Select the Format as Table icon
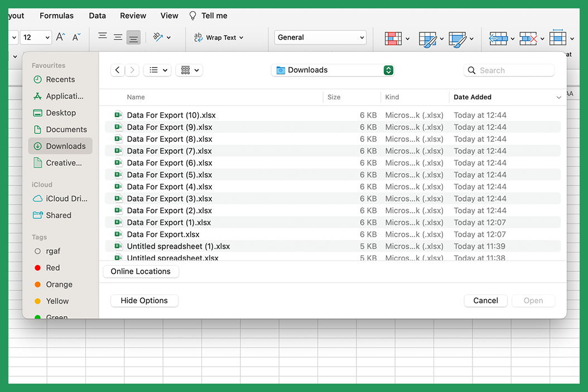Image resolution: width=588 pixels, height=392 pixels. (428, 39)
